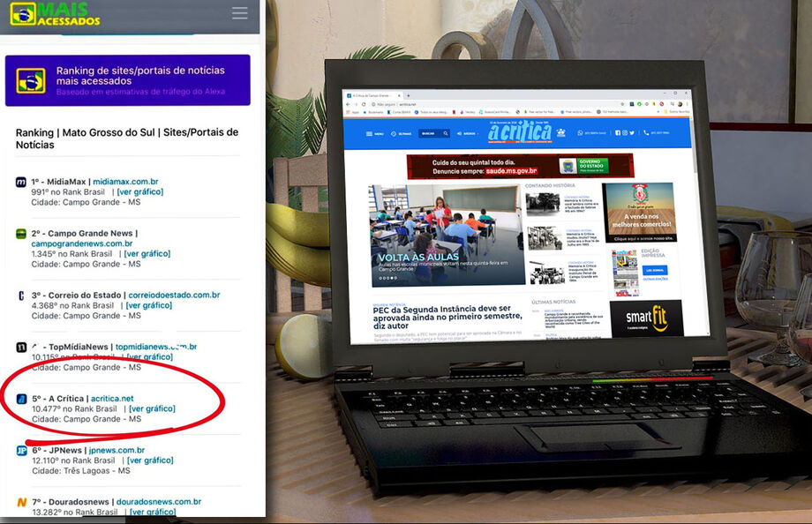Screen dimensions: 812x524
Task: Reload the page in the laptop browser
Action: 364,104
